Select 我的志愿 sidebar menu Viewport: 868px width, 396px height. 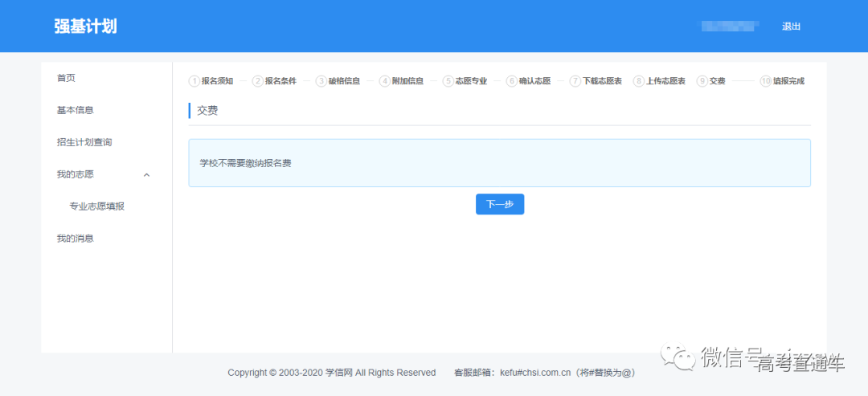(x=76, y=174)
